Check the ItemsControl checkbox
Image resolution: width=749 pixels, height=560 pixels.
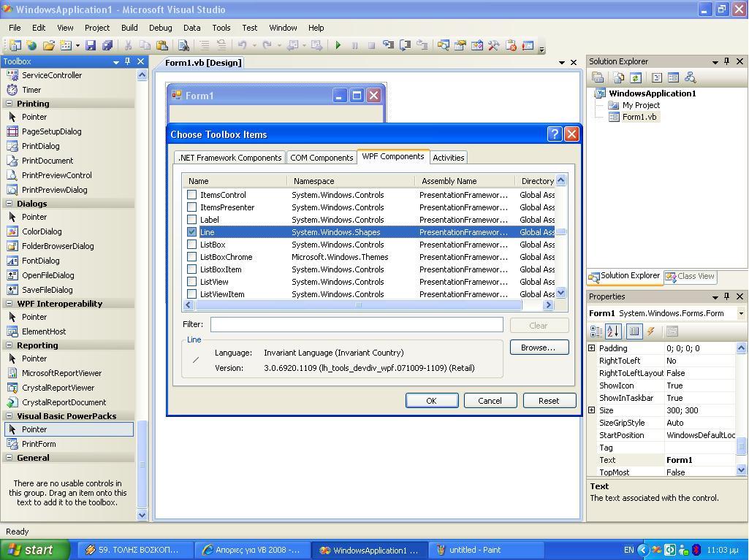[x=191, y=195]
